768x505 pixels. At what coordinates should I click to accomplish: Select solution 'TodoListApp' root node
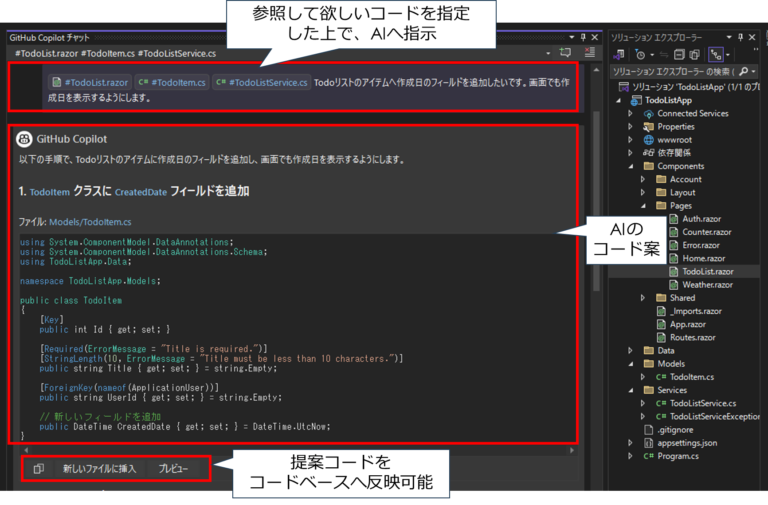point(690,87)
